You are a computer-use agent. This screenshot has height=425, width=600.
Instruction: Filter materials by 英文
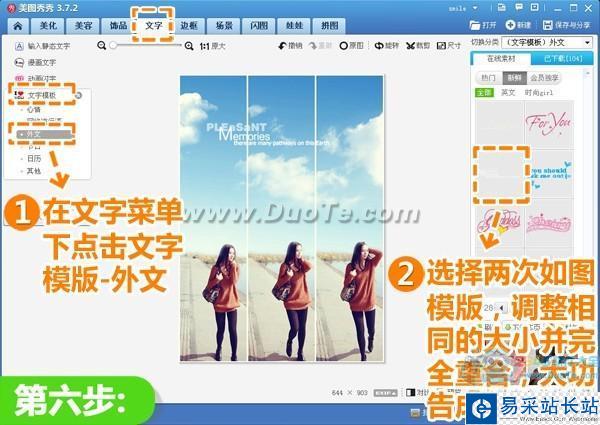(508, 93)
